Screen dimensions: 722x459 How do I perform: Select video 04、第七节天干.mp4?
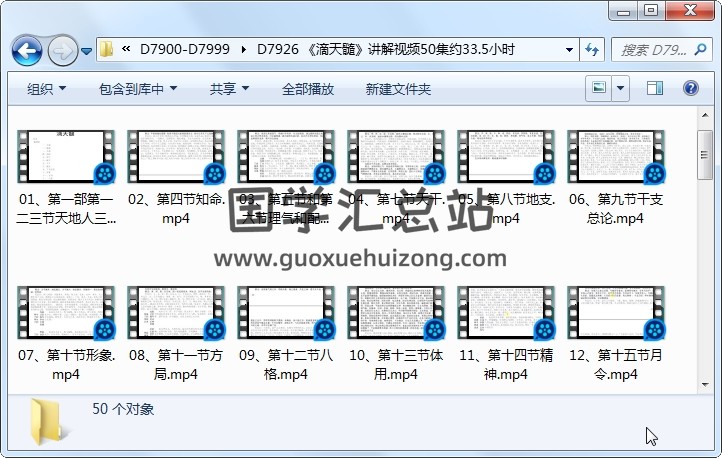pos(396,178)
